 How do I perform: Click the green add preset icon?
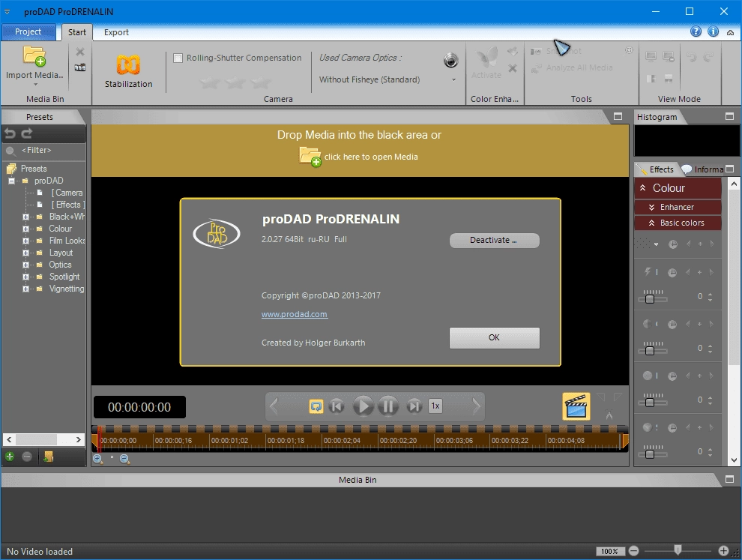tap(10, 457)
